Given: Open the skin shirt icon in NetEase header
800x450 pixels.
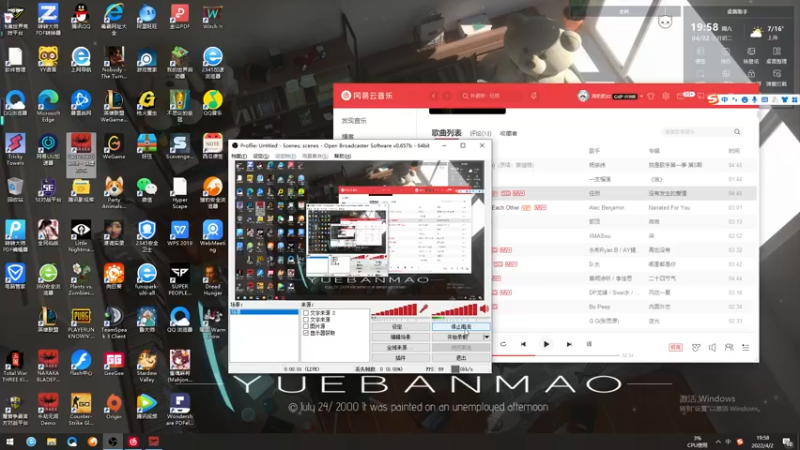Looking at the screenshot, I should point(651,96).
